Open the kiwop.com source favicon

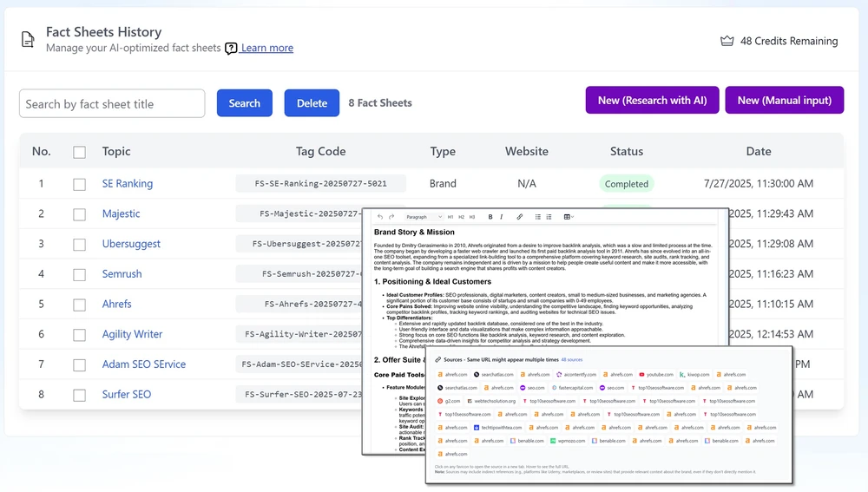click(682, 375)
